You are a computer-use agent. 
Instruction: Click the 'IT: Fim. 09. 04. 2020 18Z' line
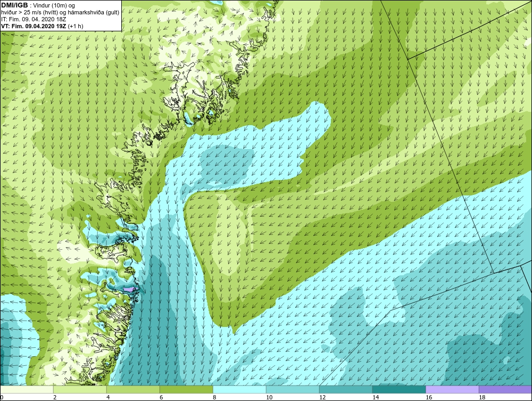tap(34, 19)
